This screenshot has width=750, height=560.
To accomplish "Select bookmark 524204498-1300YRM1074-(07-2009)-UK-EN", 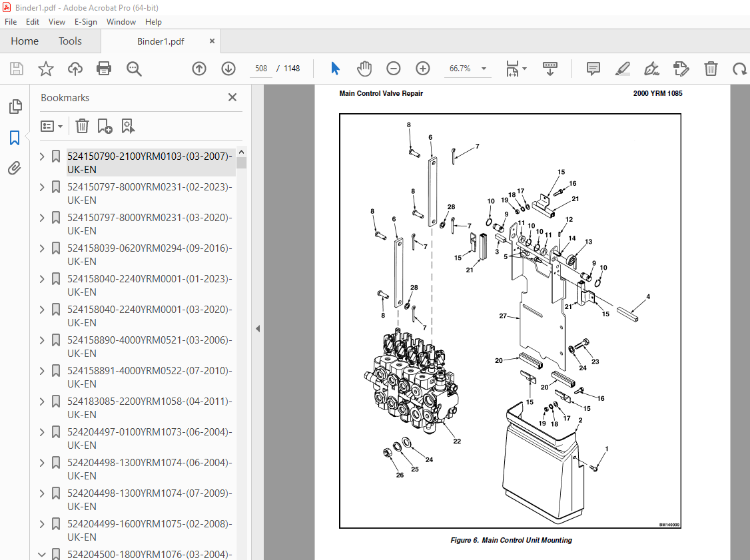I will [x=150, y=500].
